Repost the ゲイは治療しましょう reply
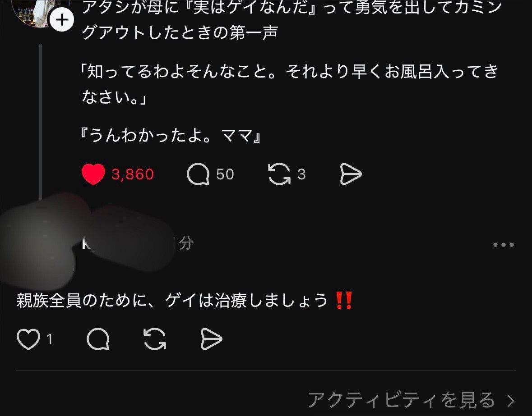532x416 pixels. [155, 339]
